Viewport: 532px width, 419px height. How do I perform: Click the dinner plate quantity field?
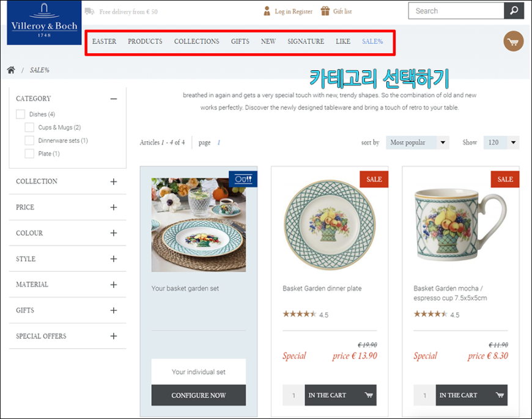(294, 395)
